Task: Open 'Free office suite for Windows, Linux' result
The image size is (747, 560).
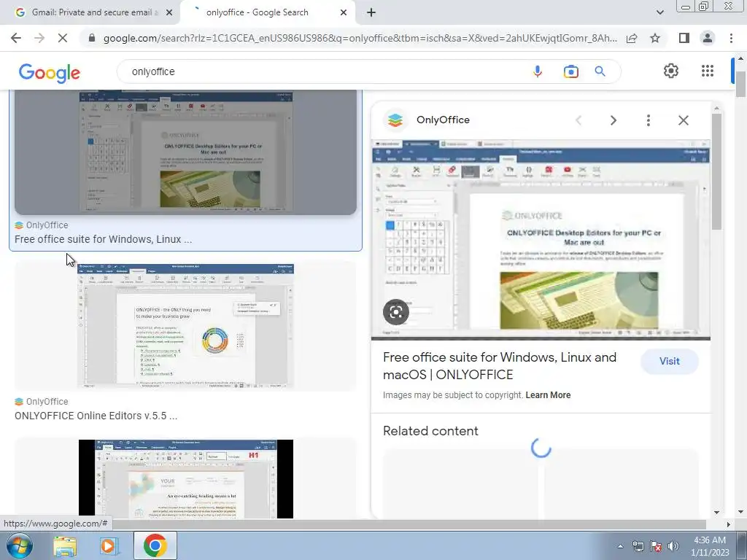Action: coord(104,239)
